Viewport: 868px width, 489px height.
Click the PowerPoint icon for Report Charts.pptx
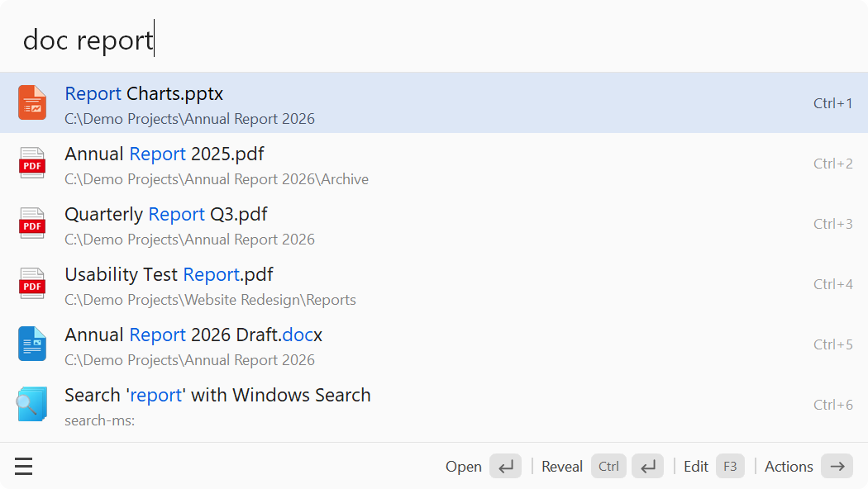[32, 102]
